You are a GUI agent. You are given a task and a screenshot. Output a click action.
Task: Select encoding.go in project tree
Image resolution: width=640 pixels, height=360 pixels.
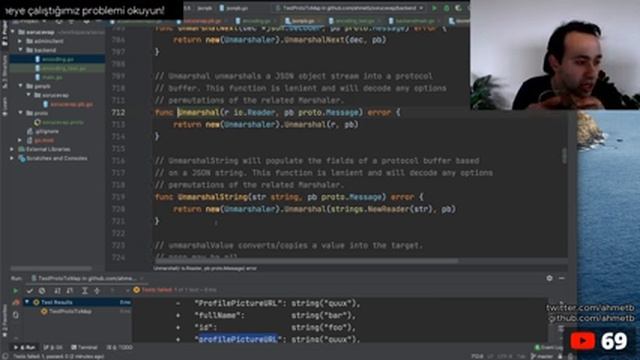pyautogui.click(x=58, y=59)
